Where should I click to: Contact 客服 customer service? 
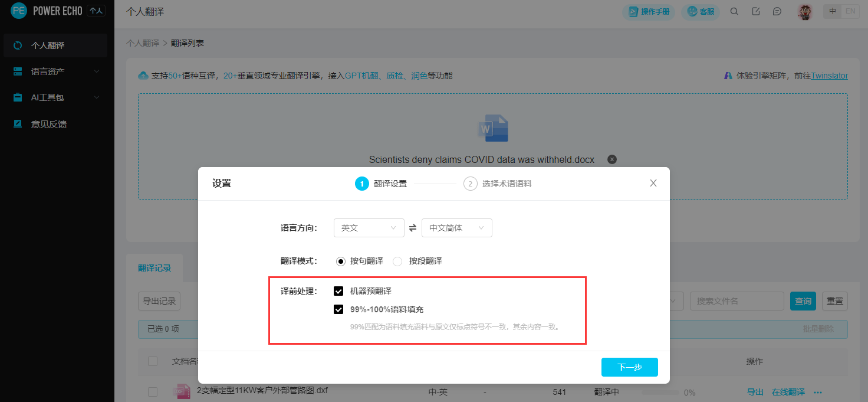tap(701, 11)
